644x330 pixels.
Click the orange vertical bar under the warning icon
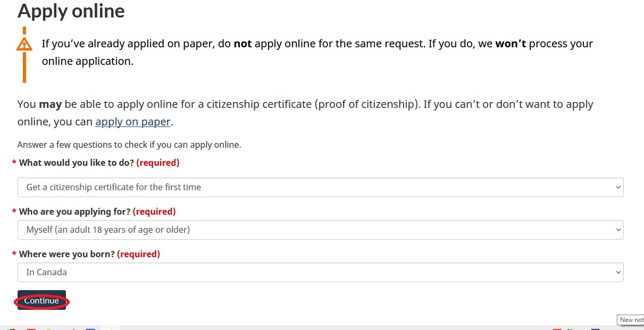pos(24,68)
